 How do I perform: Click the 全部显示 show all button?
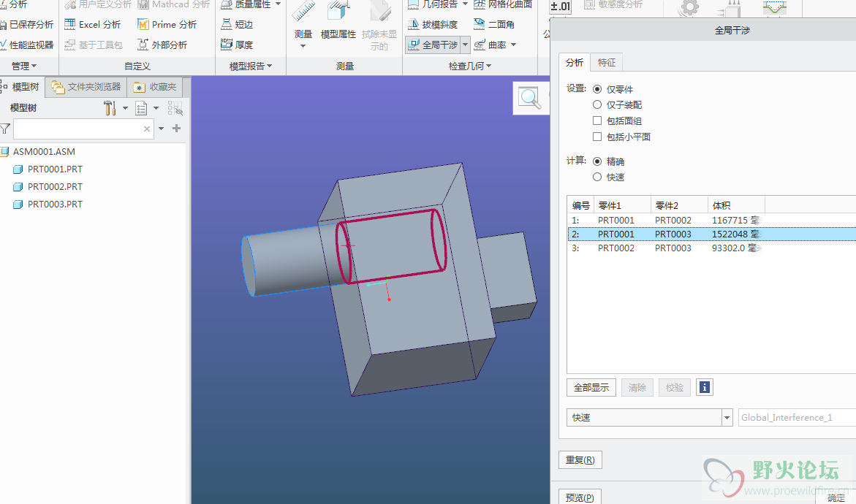coord(591,387)
